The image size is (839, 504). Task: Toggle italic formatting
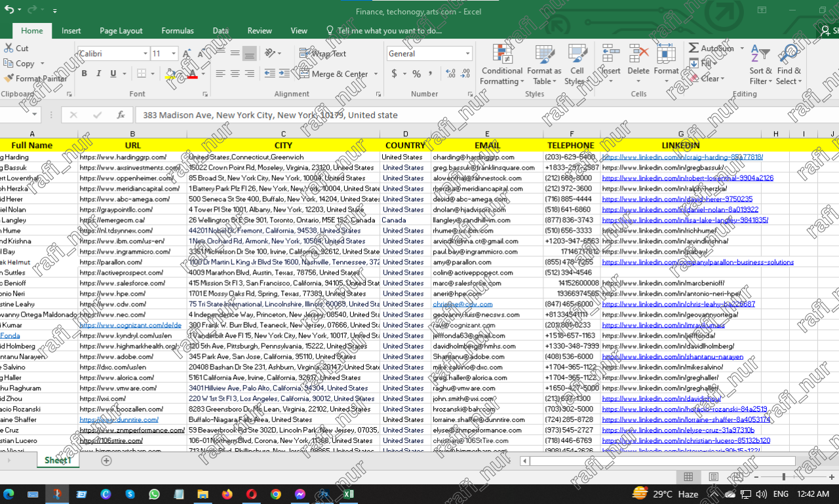[98, 73]
